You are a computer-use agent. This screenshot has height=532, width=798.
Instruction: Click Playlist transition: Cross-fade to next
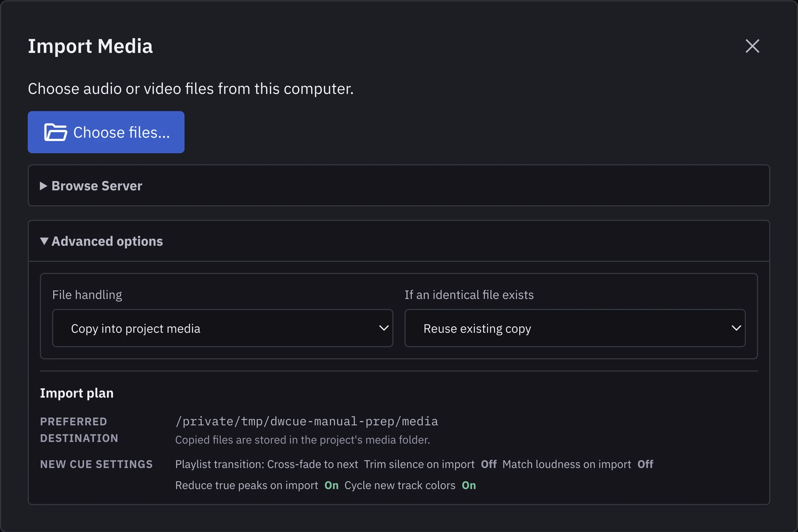point(266,464)
